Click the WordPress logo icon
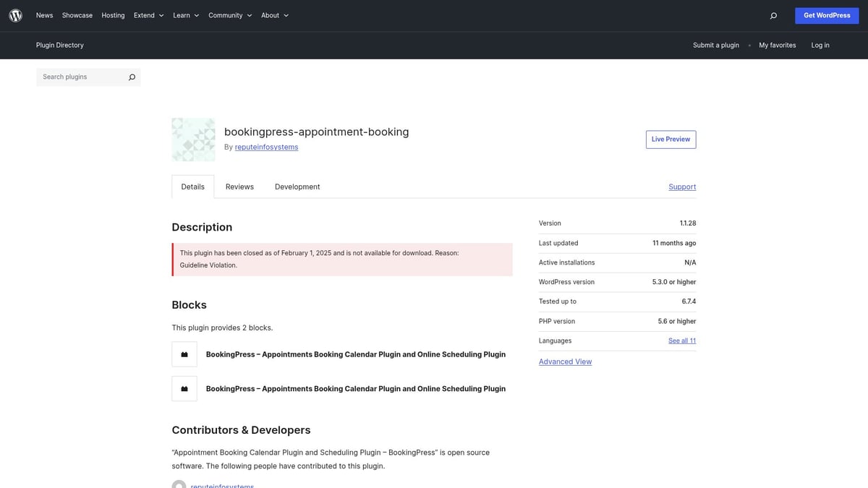Viewport: 868px width, 488px height. point(15,15)
